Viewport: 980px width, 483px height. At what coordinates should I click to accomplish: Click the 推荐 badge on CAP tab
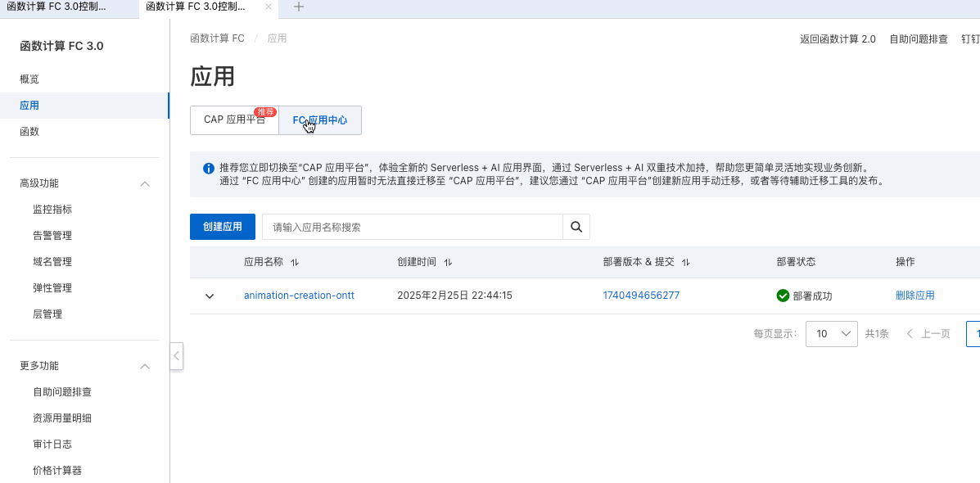265,112
